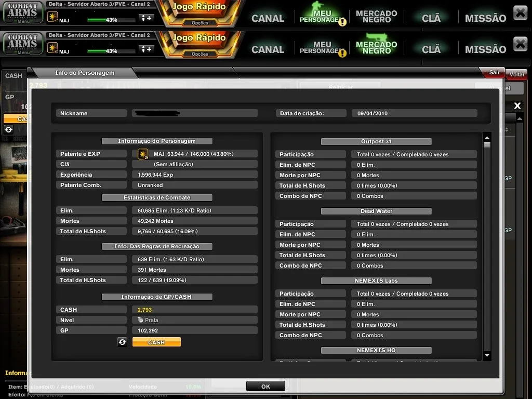The width and height of the screenshot is (532, 399).
Task: Click Dead Water section header
Action: pos(376,211)
